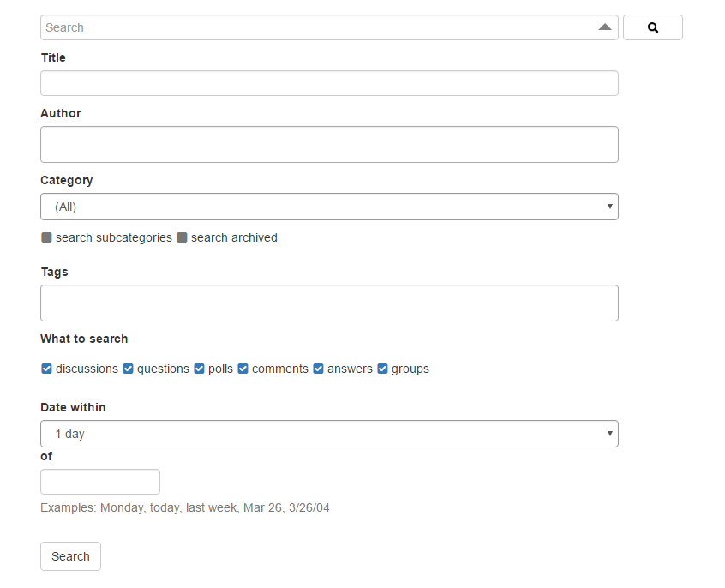The height and width of the screenshot is (588, 725).
Task: Click the 'Title' field label
Action: click(53, 57)
